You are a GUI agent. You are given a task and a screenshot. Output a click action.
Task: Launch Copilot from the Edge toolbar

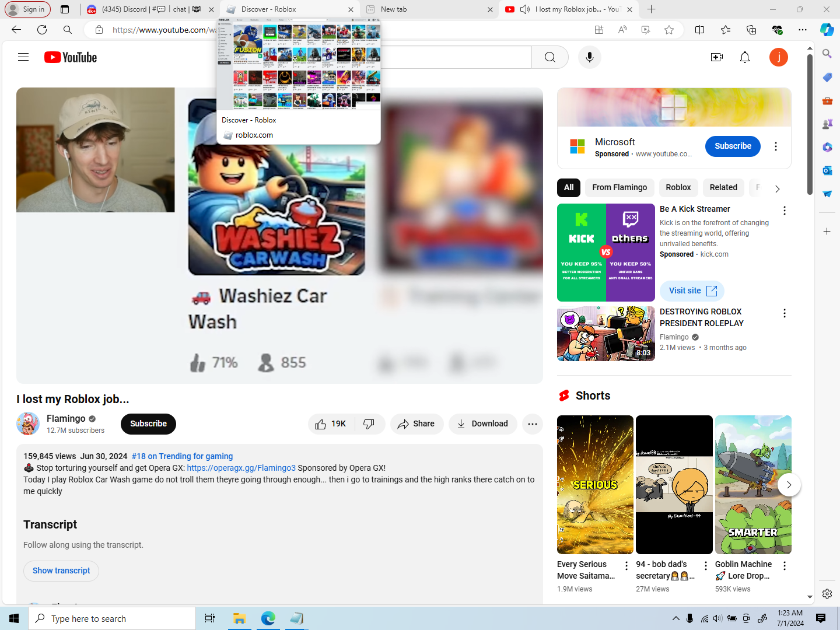pos(827,30)
